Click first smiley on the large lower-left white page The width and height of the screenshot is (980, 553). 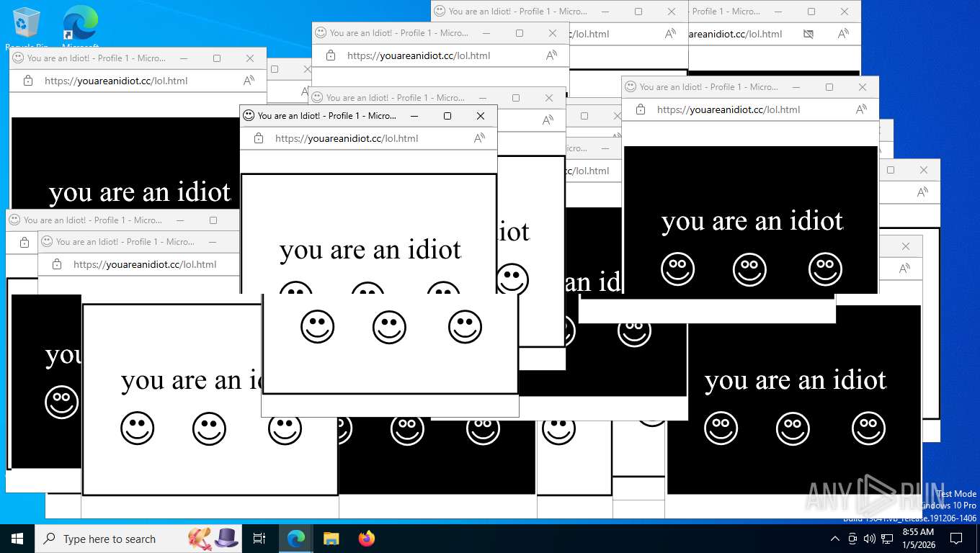click(137, 428)
